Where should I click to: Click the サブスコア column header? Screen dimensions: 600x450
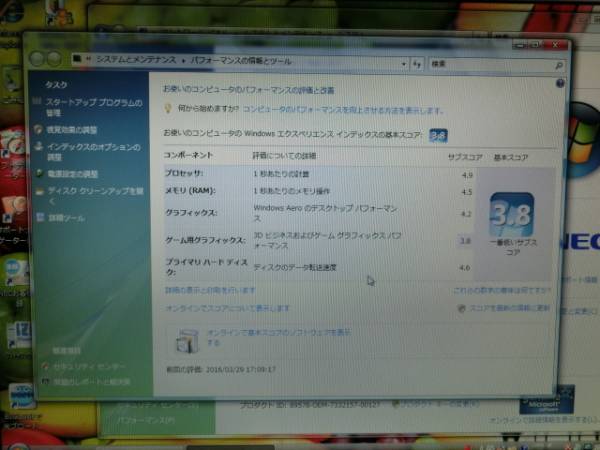pos(465,157)
